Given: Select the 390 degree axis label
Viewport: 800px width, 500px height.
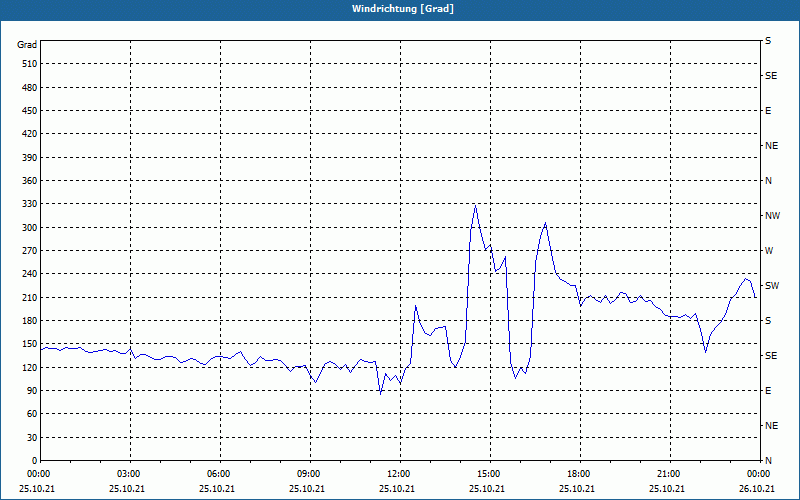Looking at the screenshot, I should [29, 158].
